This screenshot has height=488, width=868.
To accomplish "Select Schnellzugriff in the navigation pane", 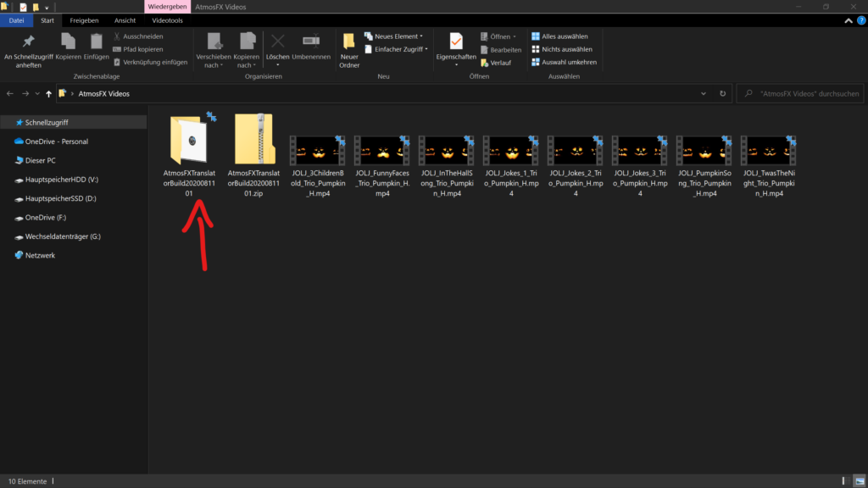I will click(x=73, y=122).
